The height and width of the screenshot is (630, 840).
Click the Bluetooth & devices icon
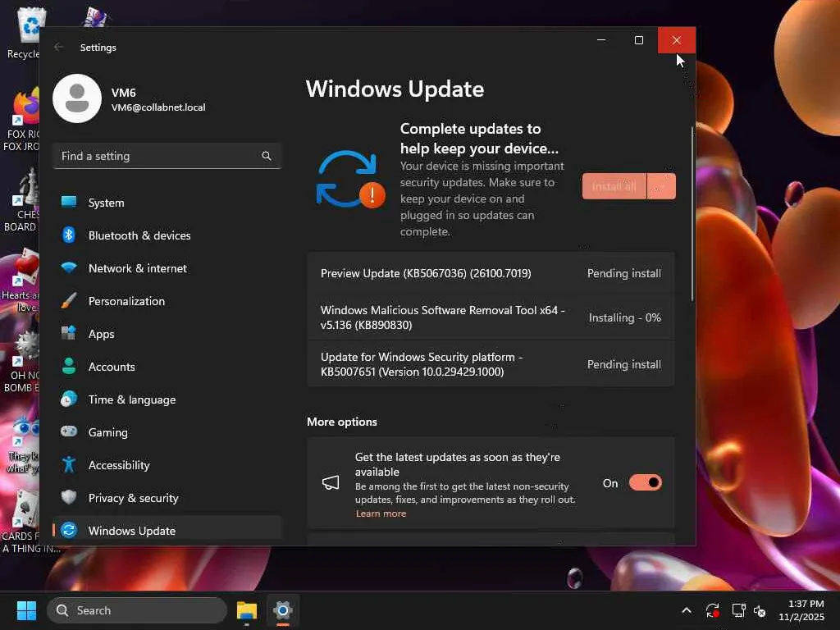(x=69, y=235)
